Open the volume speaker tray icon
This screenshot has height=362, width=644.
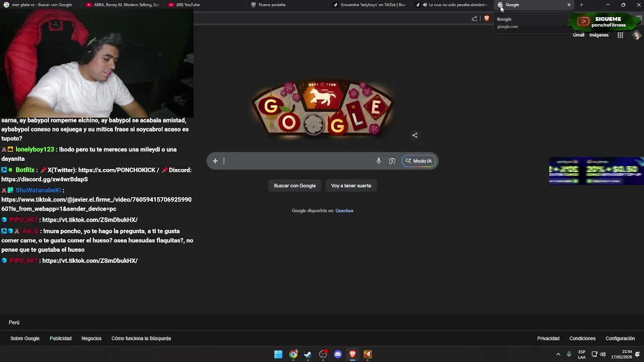pyautogui.click(x=603, y=354)
